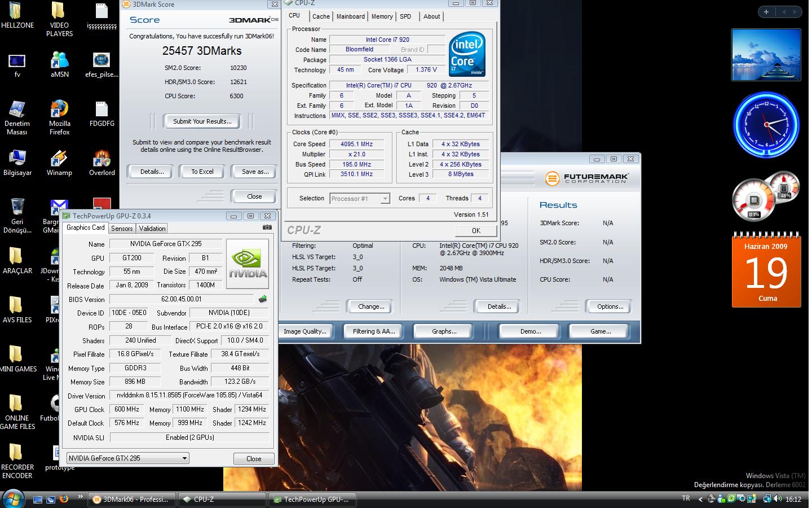Open Denetim Masası control panel icon
812x508 pixels.
point(17,117)
